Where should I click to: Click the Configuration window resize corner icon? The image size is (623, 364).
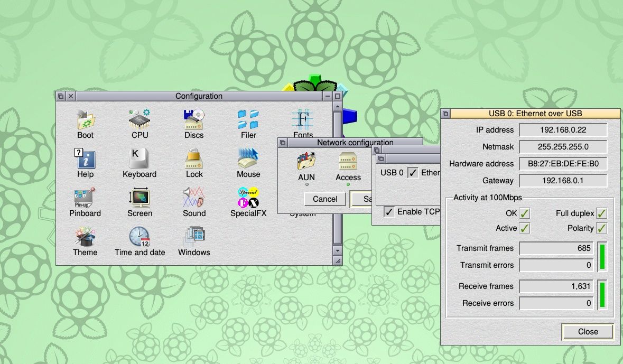click(337, 260)
